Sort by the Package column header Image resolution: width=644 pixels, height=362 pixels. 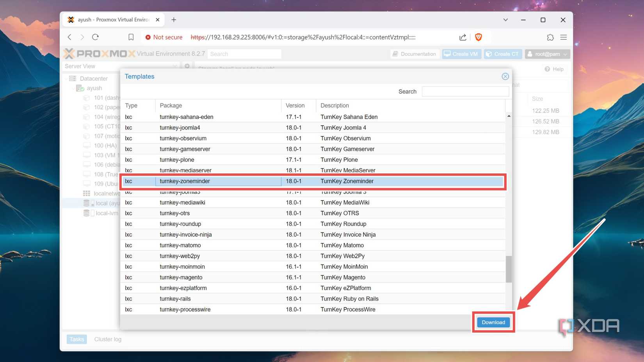[x=218, y=105]
